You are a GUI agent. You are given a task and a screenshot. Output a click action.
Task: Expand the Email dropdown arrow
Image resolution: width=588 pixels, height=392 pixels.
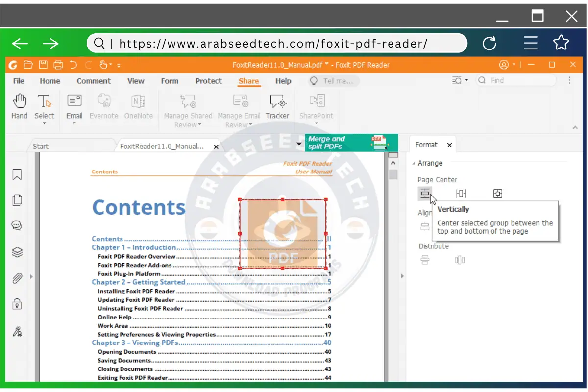[x=74, y=123]
